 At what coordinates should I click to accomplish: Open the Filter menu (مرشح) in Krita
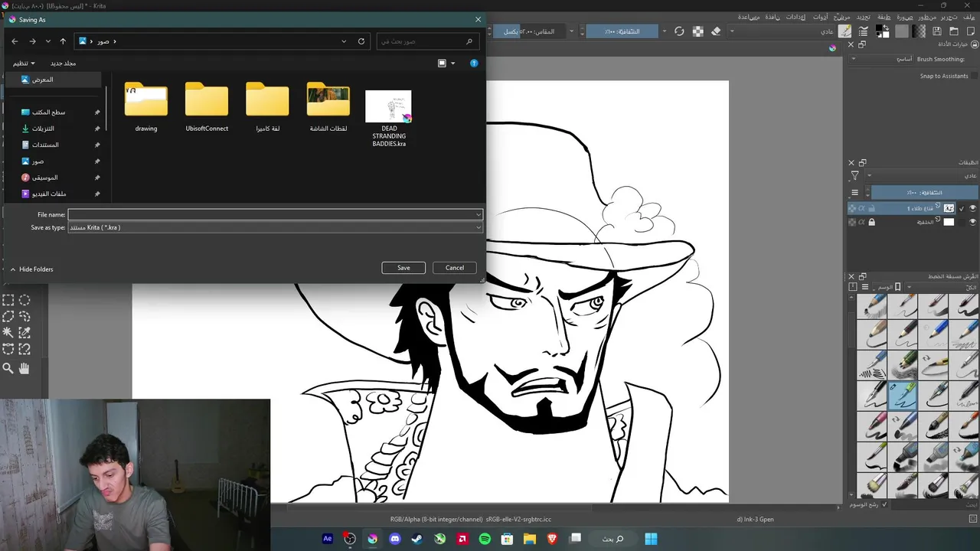tap(842, 17)
